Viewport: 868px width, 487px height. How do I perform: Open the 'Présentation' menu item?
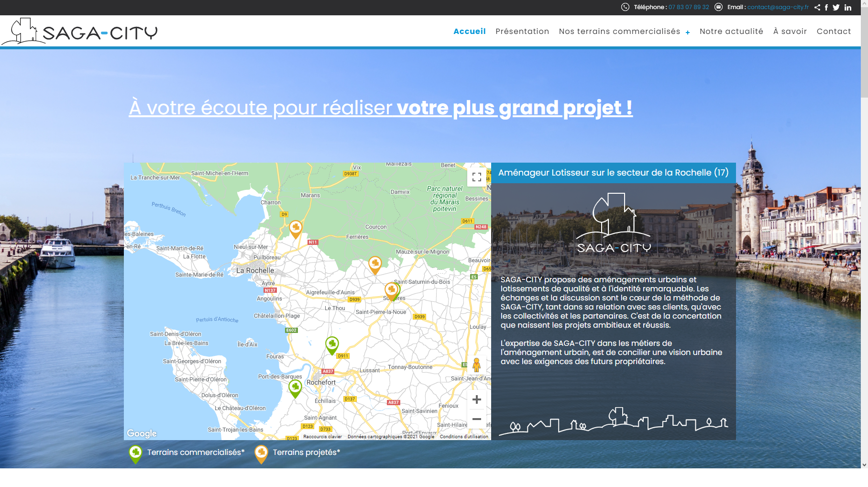[522, 31]
